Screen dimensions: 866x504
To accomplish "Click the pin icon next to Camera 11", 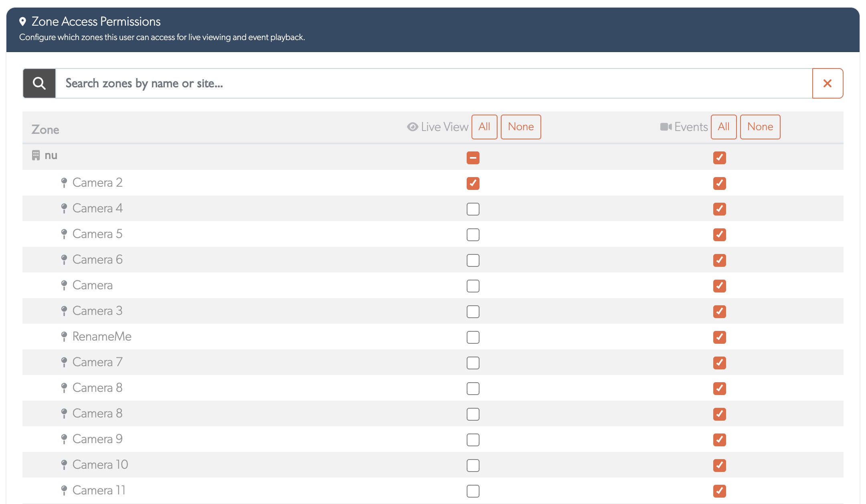I will (65, 490).
